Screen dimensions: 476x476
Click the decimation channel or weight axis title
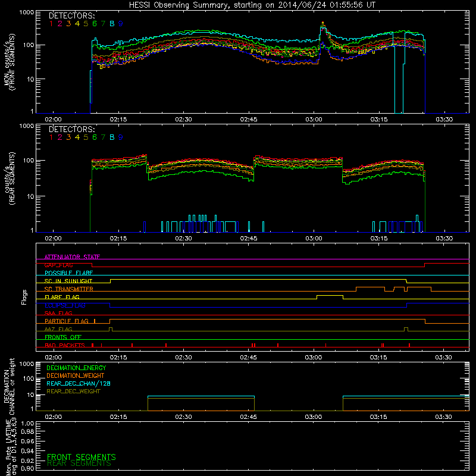tap(9, 386)
